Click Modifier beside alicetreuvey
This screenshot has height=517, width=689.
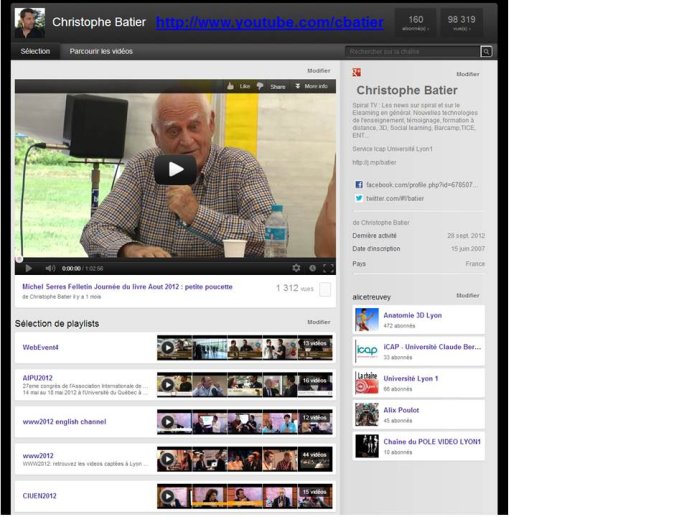coord(468,296)
